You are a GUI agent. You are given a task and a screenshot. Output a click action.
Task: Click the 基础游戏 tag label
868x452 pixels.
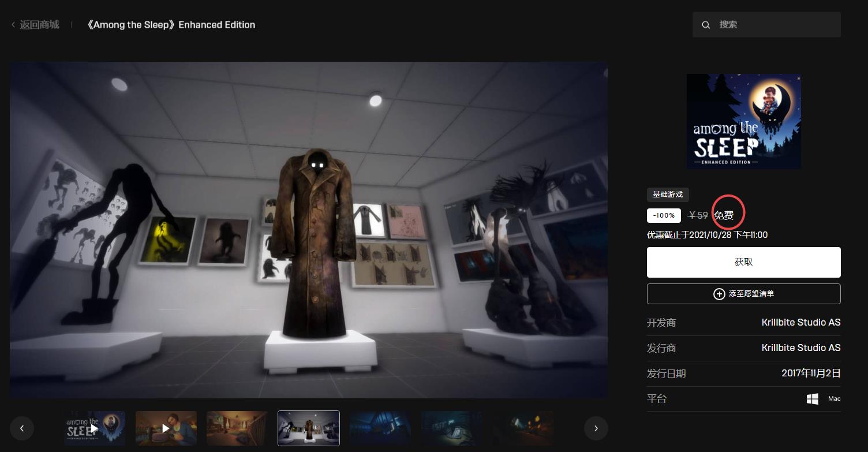click(x=668, y=195)
